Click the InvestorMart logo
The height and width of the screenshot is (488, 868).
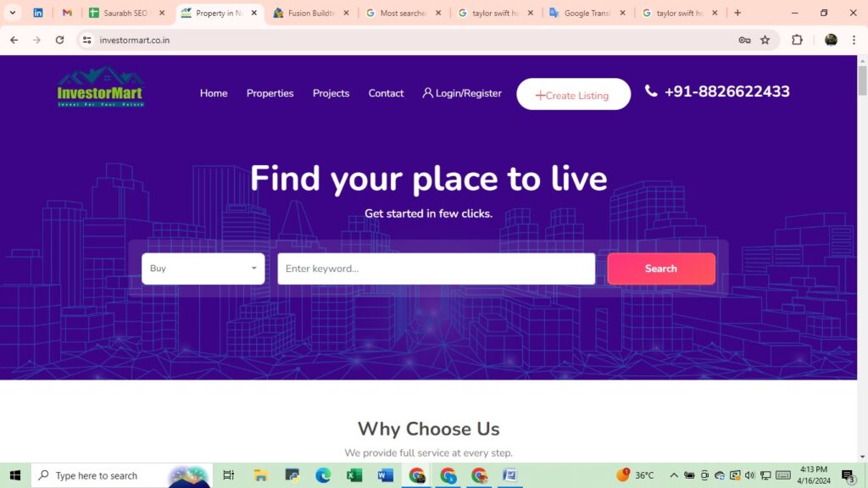(100, 87)
